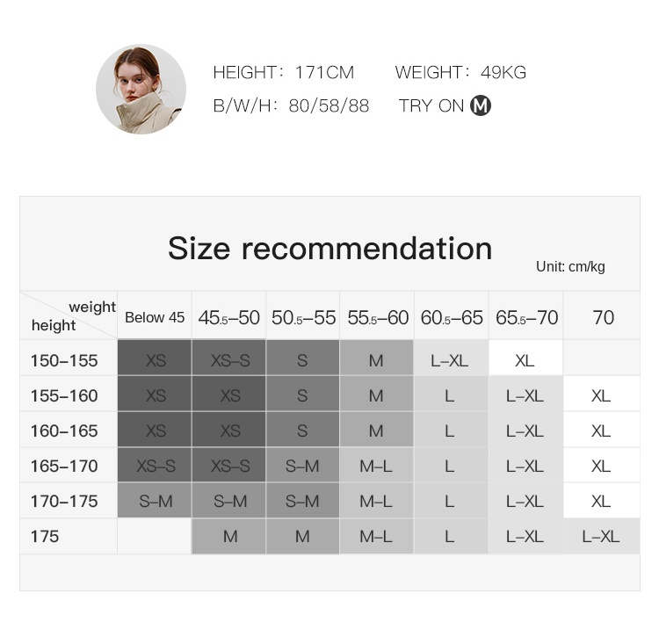Select the 'HEIGHT: 171CM' text

[284, 72]
